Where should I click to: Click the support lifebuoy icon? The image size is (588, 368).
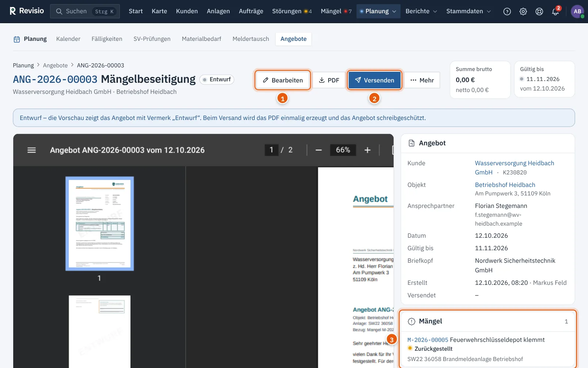pyautogui.click(x=539, y=11)
